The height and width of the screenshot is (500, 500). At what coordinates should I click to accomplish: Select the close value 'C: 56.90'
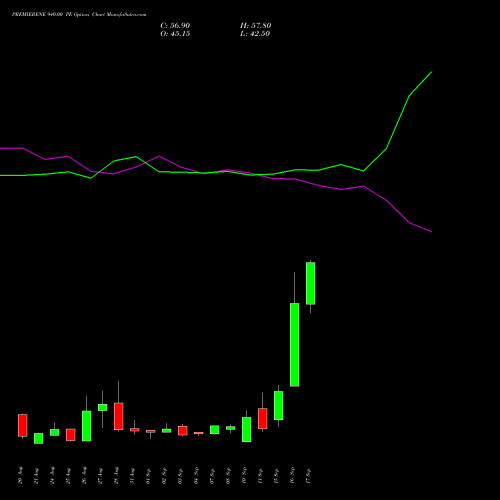pos(175,26)
